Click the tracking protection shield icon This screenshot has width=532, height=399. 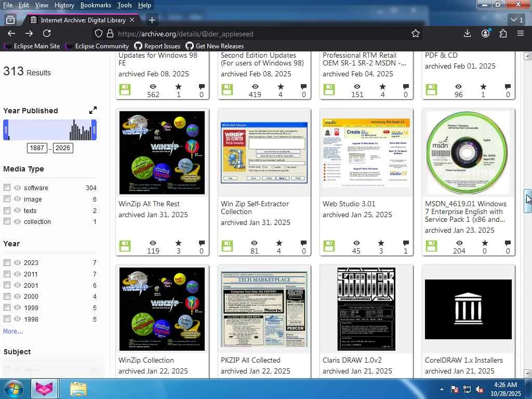coord(98,34)
